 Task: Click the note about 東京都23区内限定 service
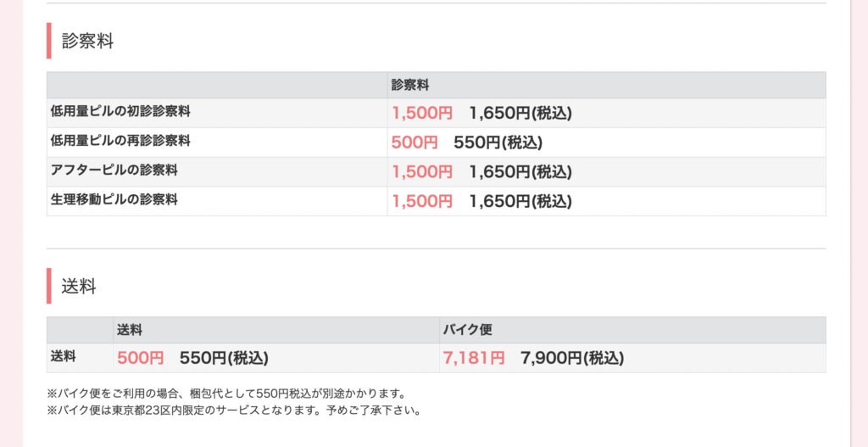[234, 411]
